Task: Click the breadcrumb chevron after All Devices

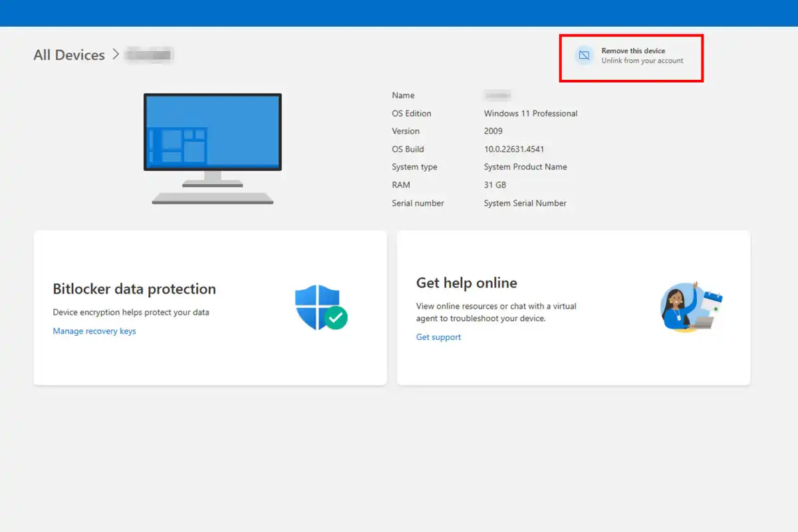Action: (115, 55)
